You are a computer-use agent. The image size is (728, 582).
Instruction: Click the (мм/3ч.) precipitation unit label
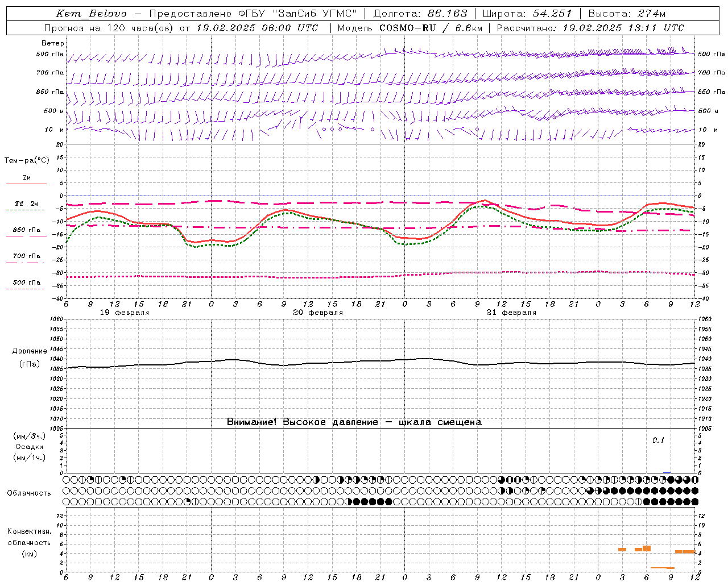pyautogui.click(x=30, y=436)
